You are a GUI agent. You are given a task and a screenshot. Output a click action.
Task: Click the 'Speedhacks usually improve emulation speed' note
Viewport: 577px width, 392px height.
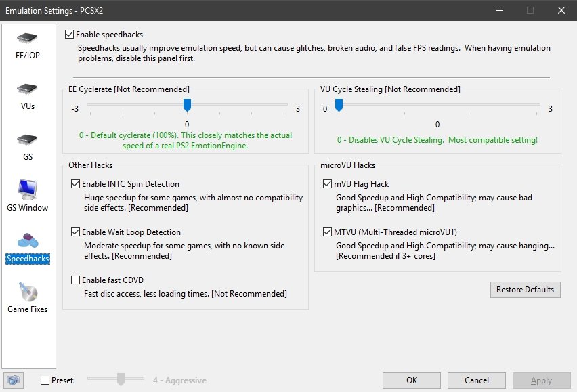click(314, 53)
